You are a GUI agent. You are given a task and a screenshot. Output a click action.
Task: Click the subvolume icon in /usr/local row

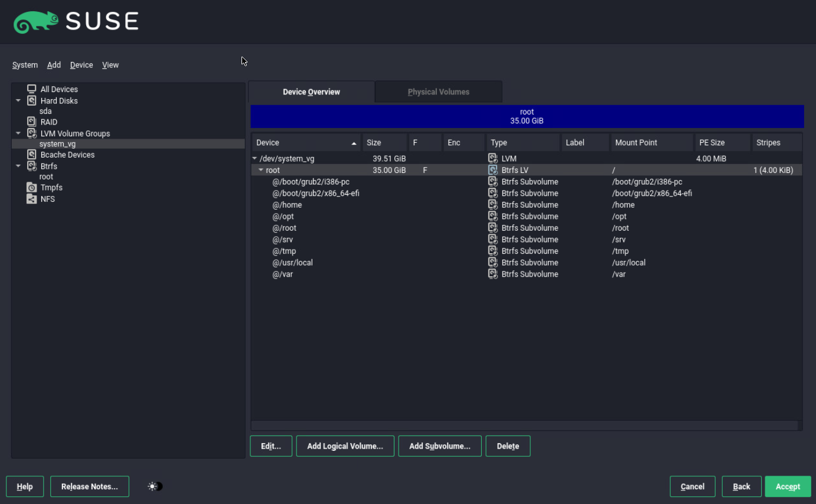pos(493,263)
